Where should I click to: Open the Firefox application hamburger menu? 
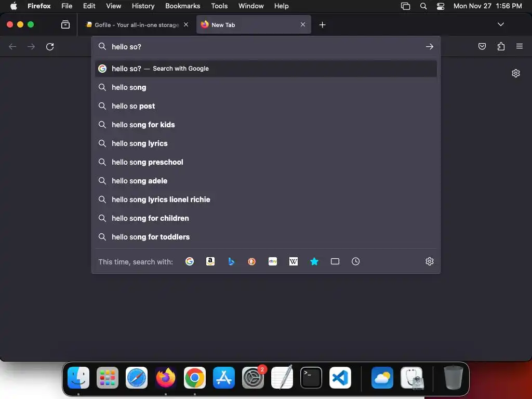pyautogui.click(x=520, y=46)
